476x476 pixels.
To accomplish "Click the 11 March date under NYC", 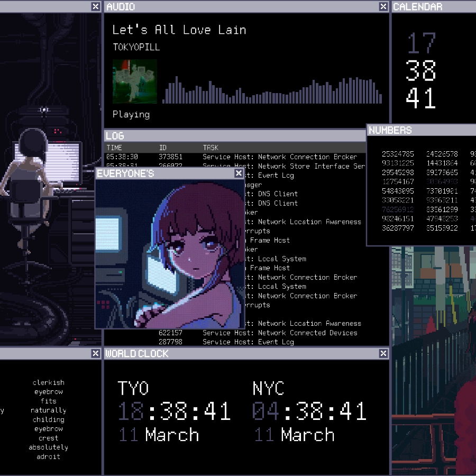I will point(295,434).
